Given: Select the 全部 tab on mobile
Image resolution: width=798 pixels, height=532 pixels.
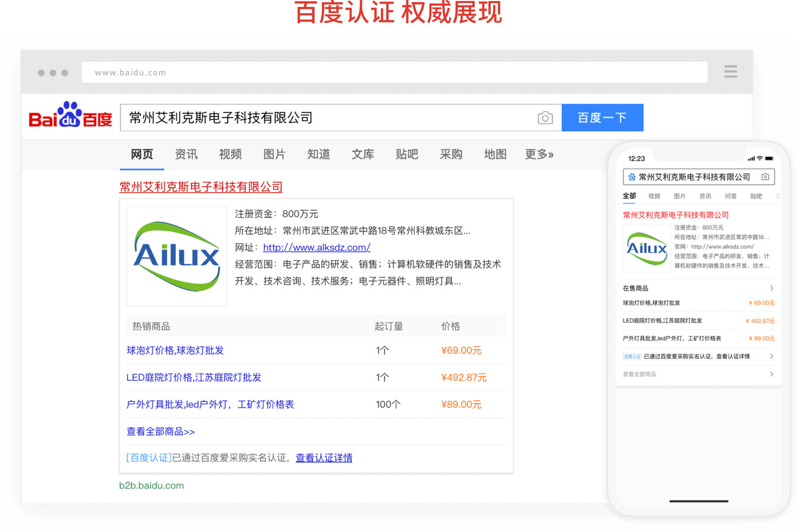Looking at the screenshot, I should pos(629,196).
